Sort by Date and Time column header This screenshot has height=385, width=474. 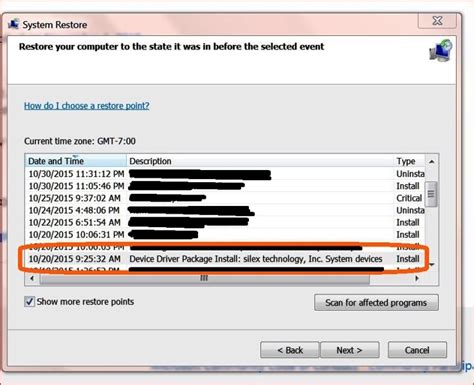point(76,161)
